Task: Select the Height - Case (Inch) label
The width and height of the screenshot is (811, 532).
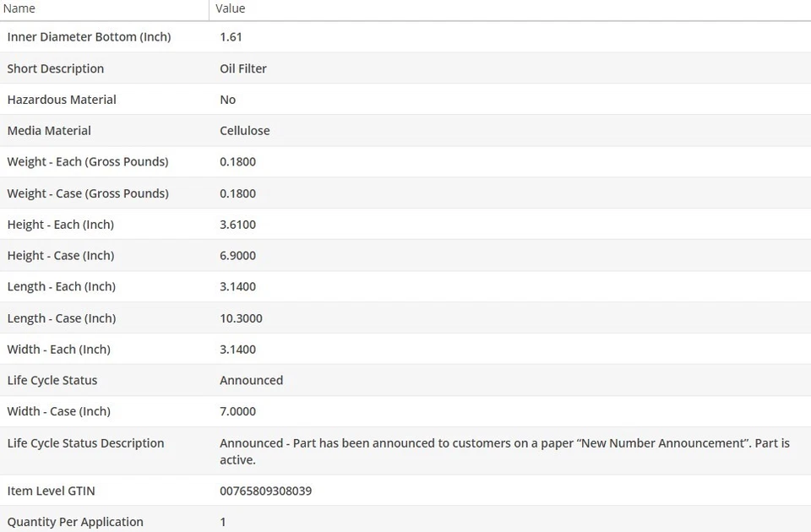Action: pyautogui.click(x=61, y=255)
